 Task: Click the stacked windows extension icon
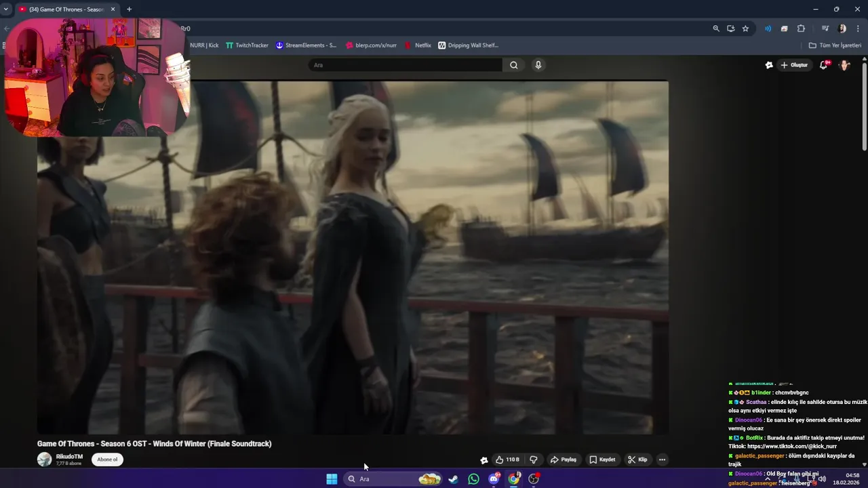click(x=784, y=28)
